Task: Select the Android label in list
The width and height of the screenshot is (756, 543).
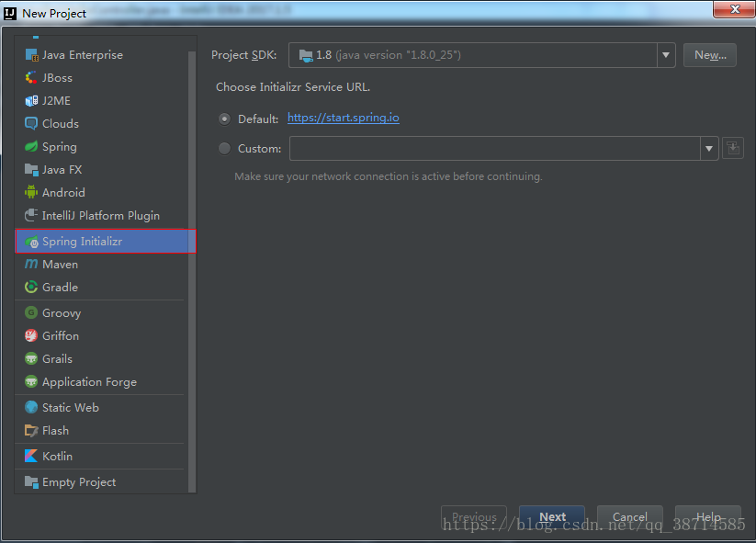Action: [x=63, y=192]
